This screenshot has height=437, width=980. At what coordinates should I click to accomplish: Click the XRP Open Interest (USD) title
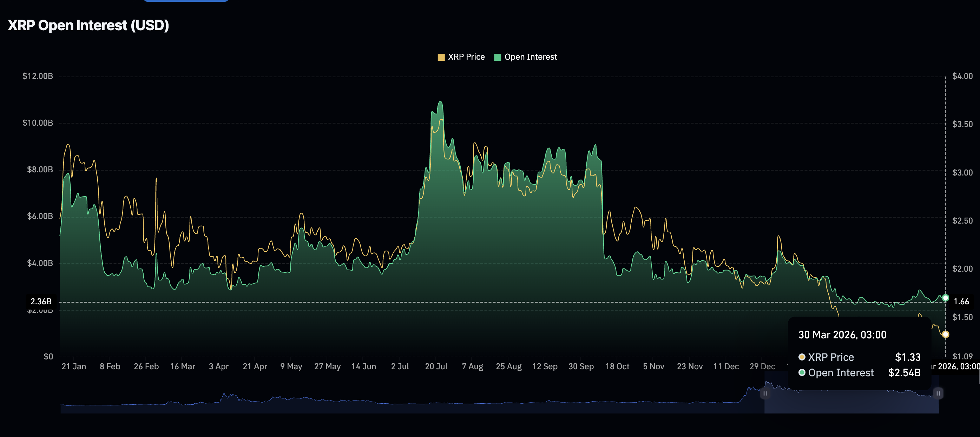tap(88, 25)
